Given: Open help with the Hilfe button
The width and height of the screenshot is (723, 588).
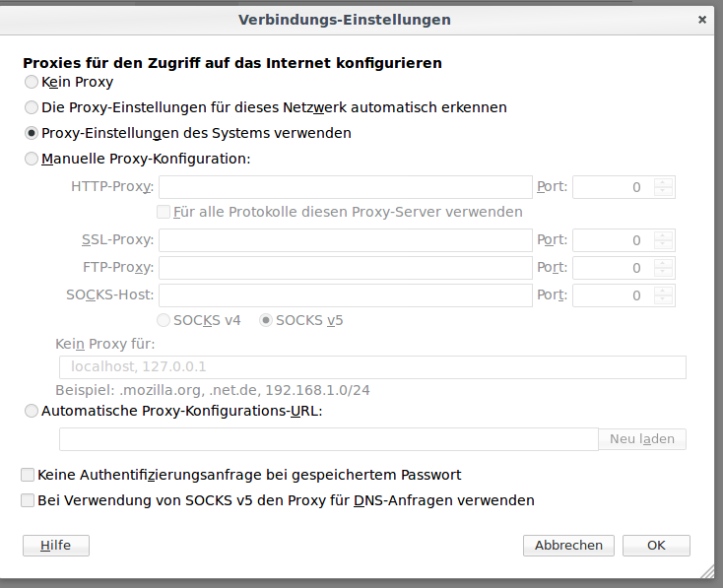Looking at the screenshot, I should [x=56, y=546].
